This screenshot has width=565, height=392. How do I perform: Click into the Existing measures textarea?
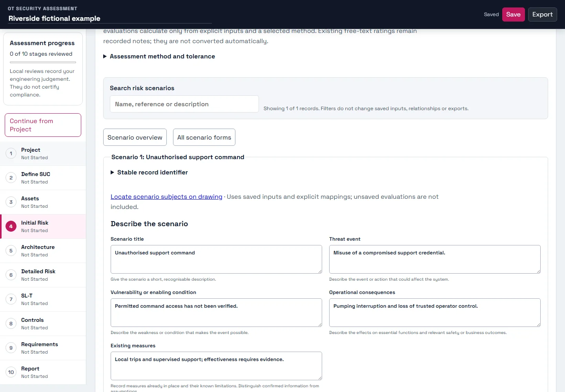[x=216, y=366]
